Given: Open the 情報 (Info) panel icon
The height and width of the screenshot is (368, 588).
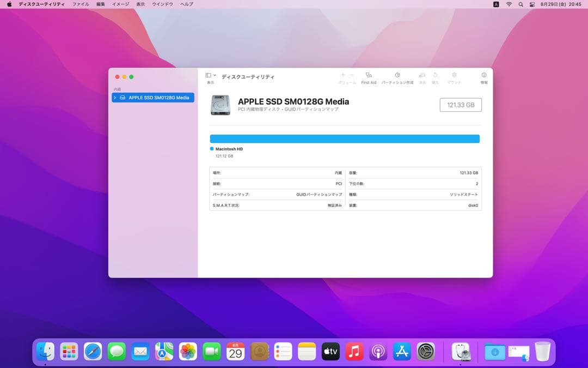Looking at the screenshot, I should click(484, 75).
